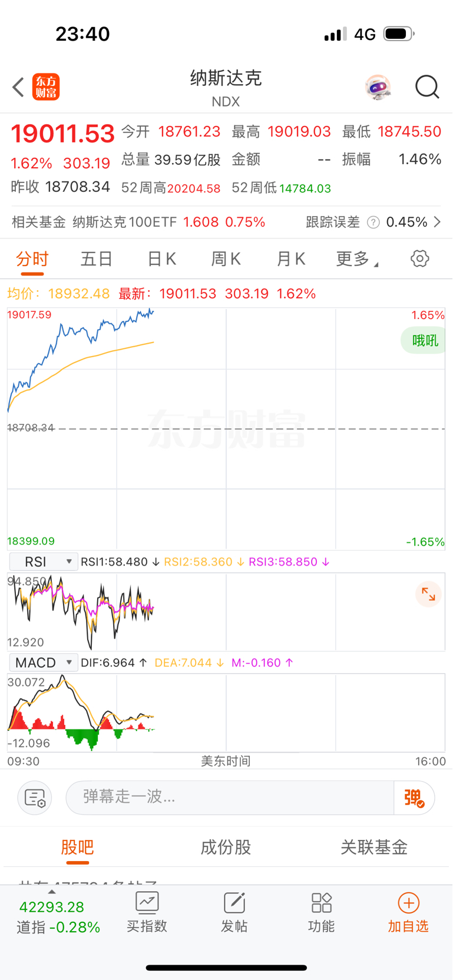Toggle the 弹 barrage switch
This screenshot has width=453, height=980.
[414, 798]
